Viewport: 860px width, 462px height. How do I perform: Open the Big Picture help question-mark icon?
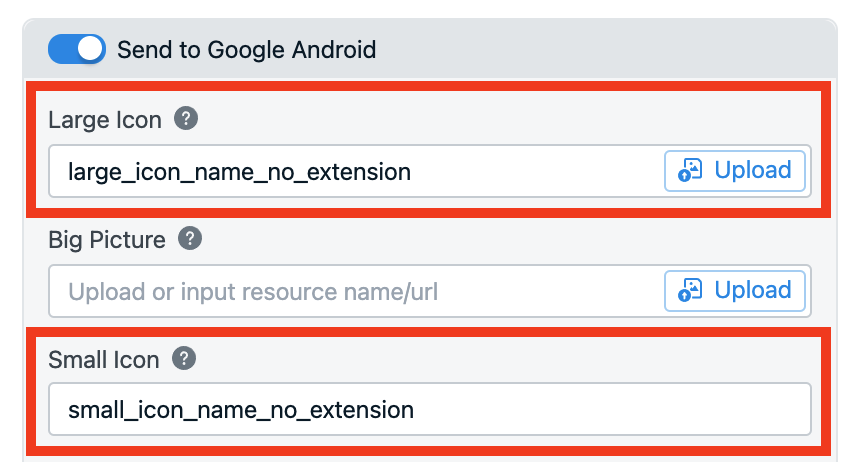pos(190,239)
